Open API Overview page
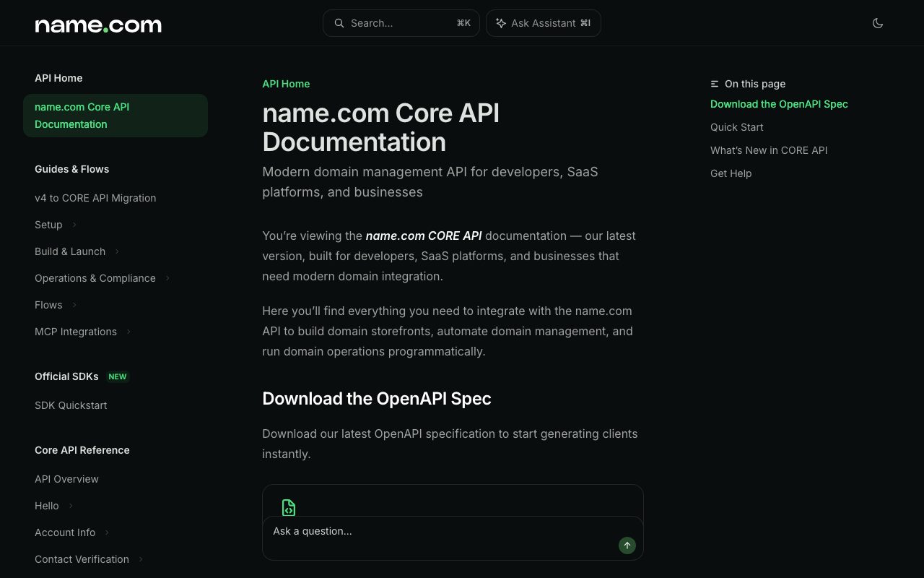The image size is (924, 578). point(66,479)
